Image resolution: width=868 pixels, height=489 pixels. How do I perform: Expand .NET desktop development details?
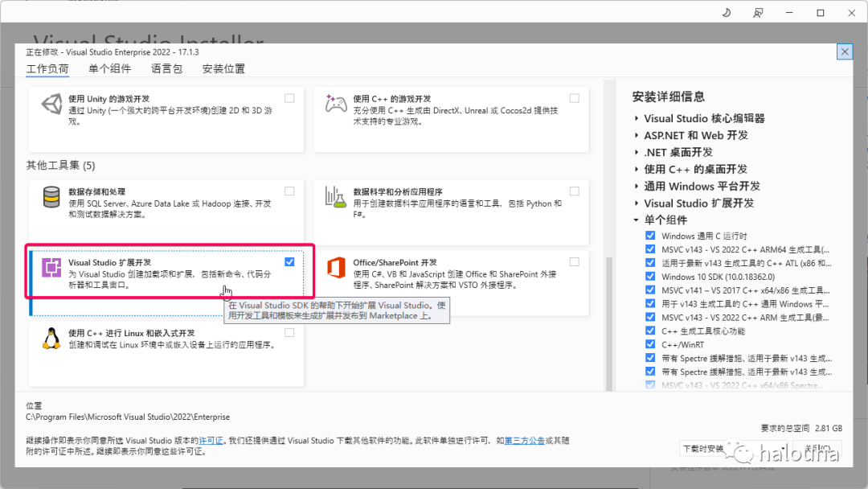coord(637,152)
